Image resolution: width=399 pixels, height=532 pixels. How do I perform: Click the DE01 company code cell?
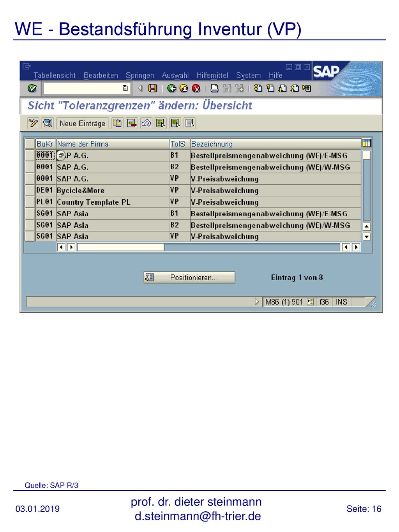[45, 190]
